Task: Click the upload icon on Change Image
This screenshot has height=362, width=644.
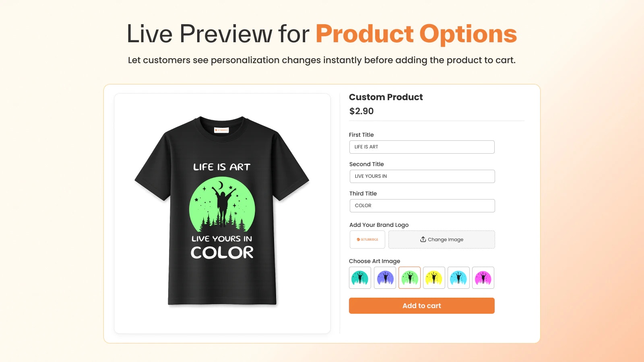Action: coord(423,239)
